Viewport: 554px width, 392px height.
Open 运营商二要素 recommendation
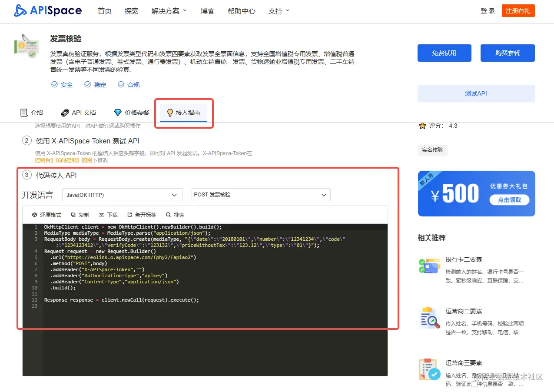pyautogui.click(x=464, y=311)
